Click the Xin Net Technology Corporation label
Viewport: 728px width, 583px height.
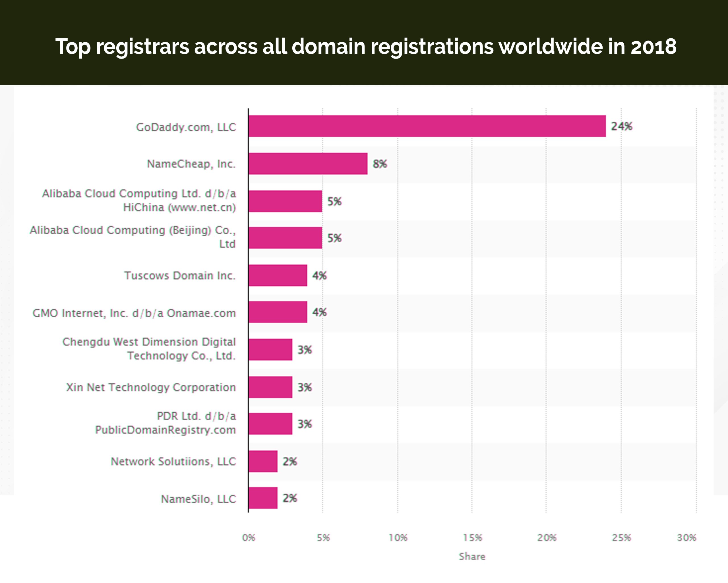(x=151, y=387)
